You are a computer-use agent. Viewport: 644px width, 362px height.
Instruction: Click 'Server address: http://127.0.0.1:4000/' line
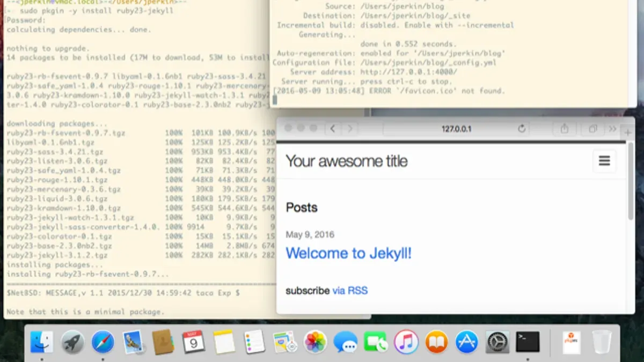(x=373, y=72)
